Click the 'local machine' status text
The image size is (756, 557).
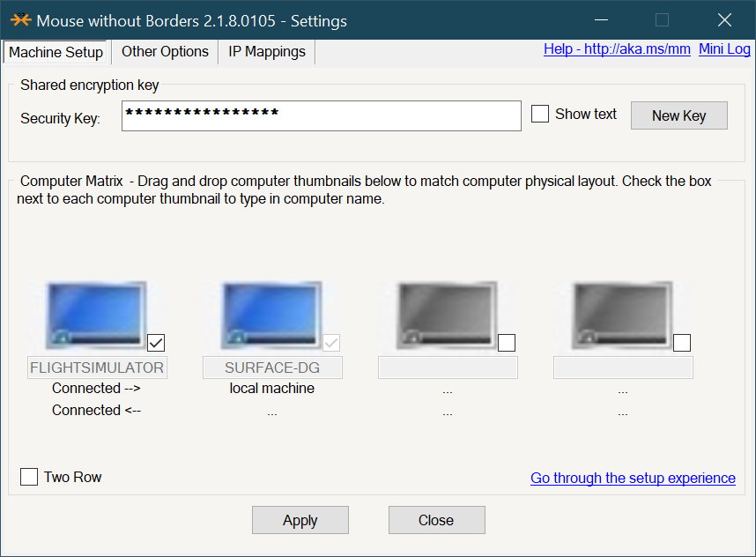tap(272, 388)
